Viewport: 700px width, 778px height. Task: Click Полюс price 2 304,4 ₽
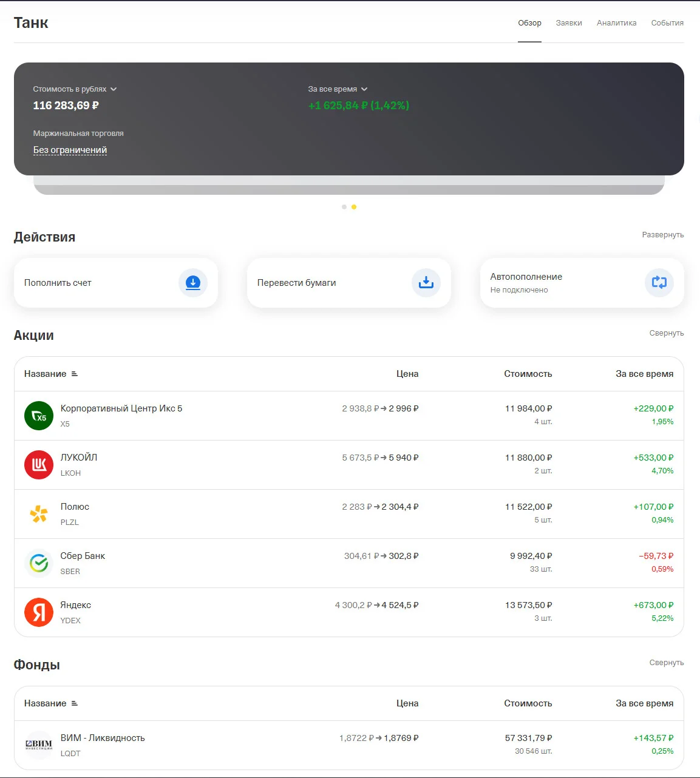pos(400,507)
